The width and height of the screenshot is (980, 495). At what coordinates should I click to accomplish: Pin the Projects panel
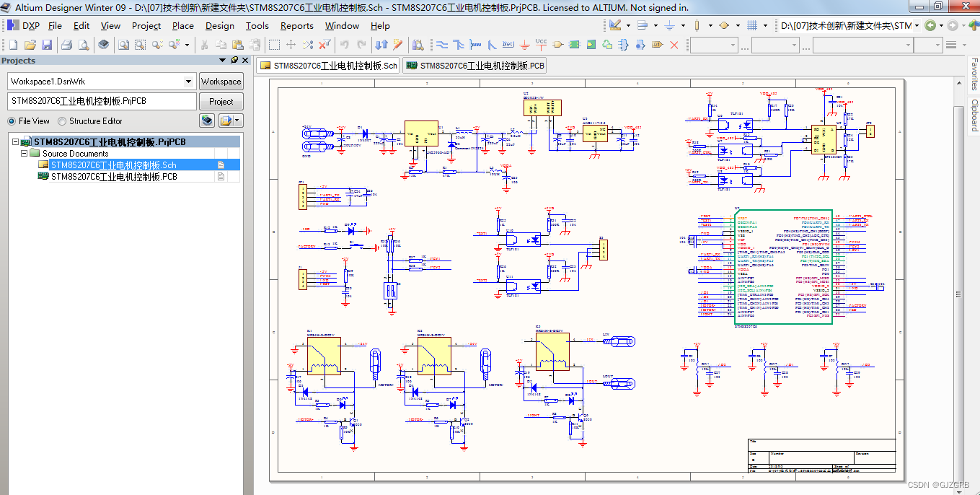click(234, 61)
